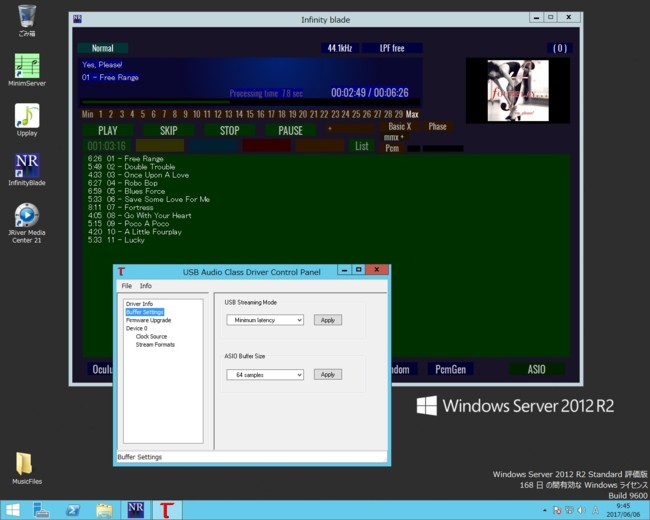Select Clock Source under Device 0

(151, 336)
